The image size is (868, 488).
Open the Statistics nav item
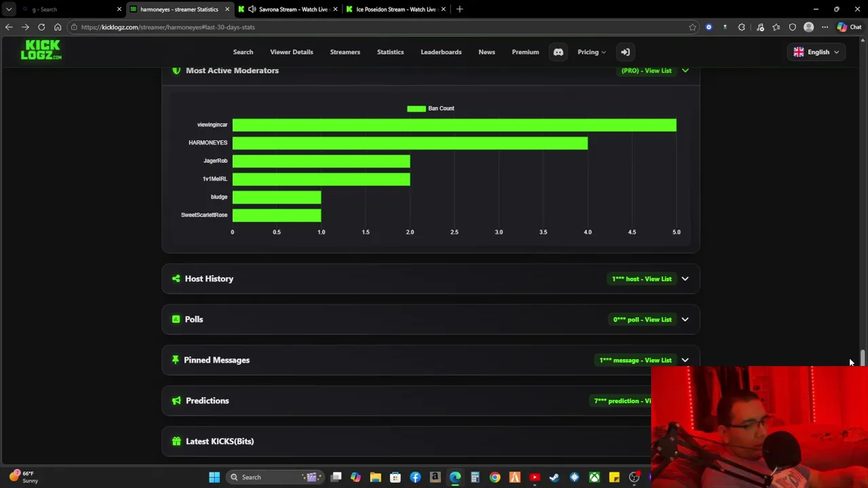pos(390,52)
